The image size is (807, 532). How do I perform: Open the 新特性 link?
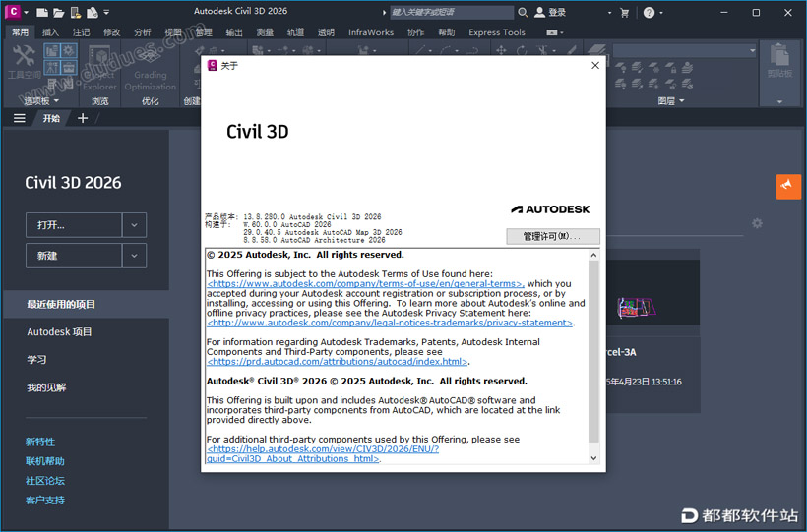pos(40,442)
